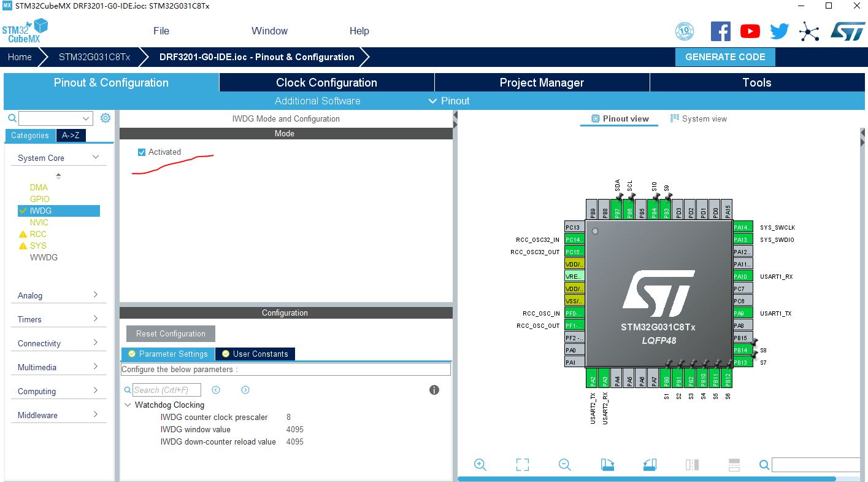The width and height of the screenshot is (868, 482).
Task: Click the GENERATE CODE button
Action: coord(725,56)
